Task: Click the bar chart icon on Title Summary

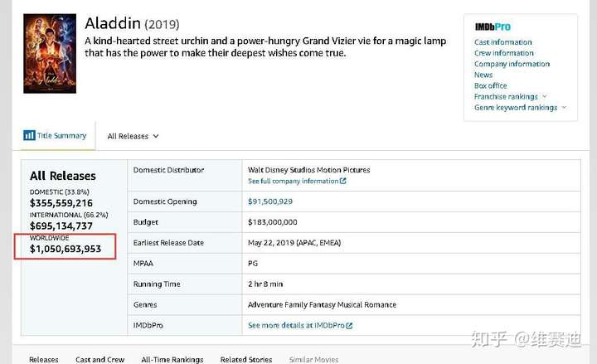Action: click(x=29, y=135)
